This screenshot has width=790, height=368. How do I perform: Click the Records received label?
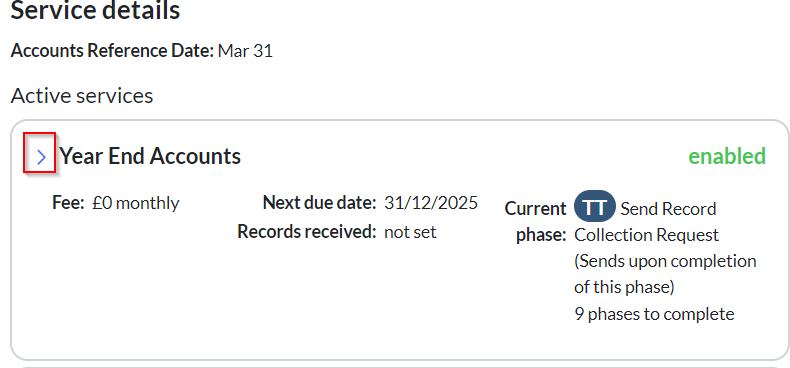(x=307, y=232)
